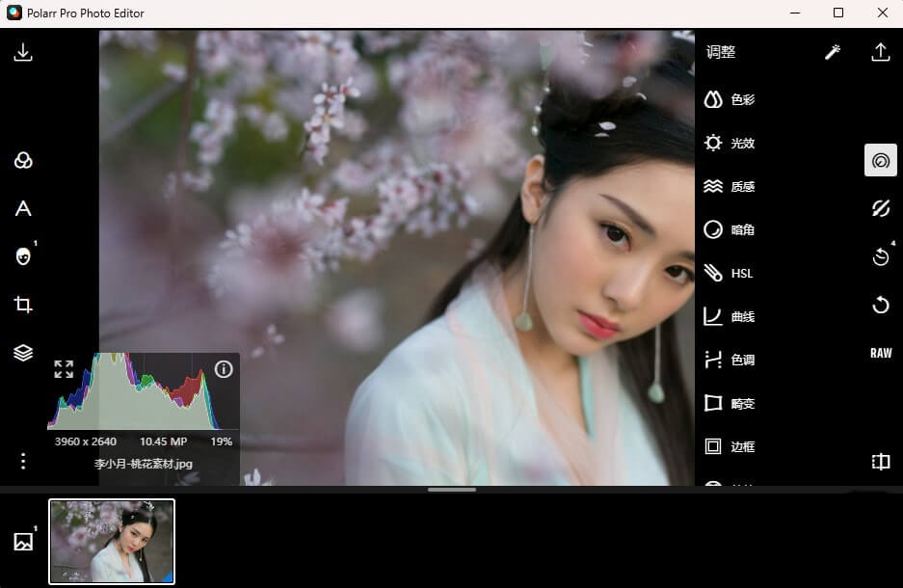Expand the 曲线 curves adjustment section

pyautogui.click(x=730, y=316)
